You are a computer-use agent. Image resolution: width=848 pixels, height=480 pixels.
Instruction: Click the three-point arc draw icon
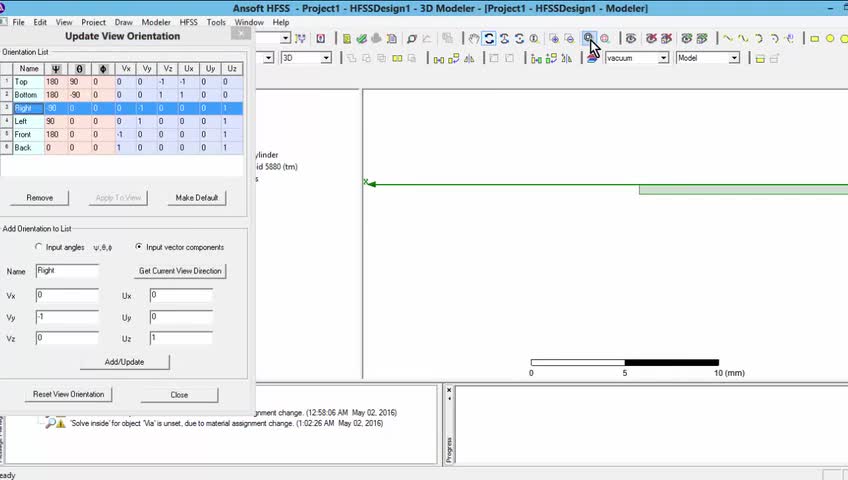[759, 39]
